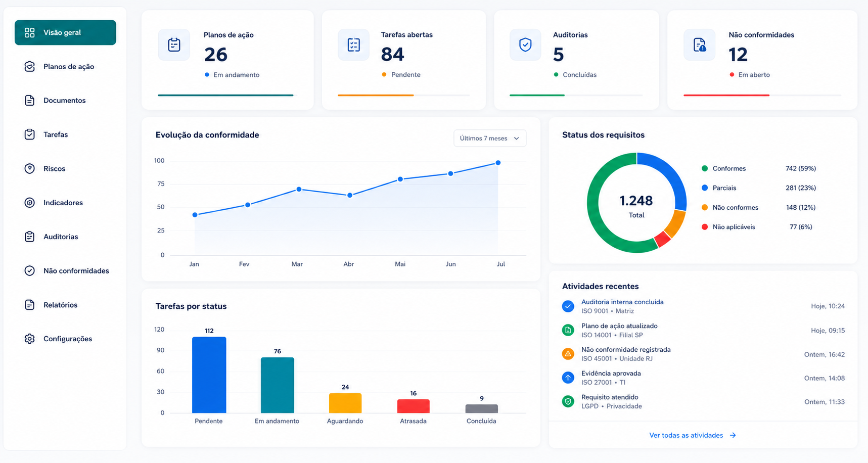
Task: Open the Documentos menu item
Action: (65, 100)
